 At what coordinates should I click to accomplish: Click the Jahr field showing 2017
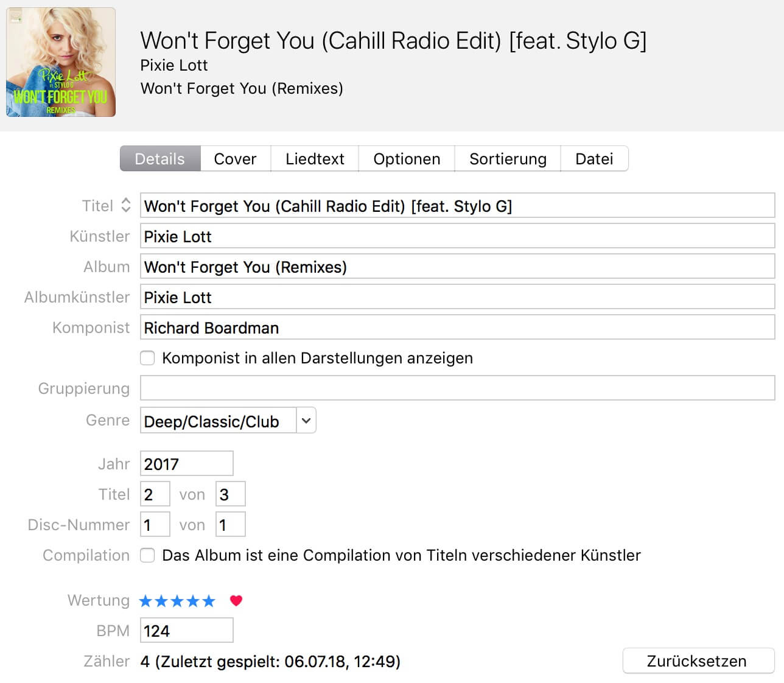point(186,464)
